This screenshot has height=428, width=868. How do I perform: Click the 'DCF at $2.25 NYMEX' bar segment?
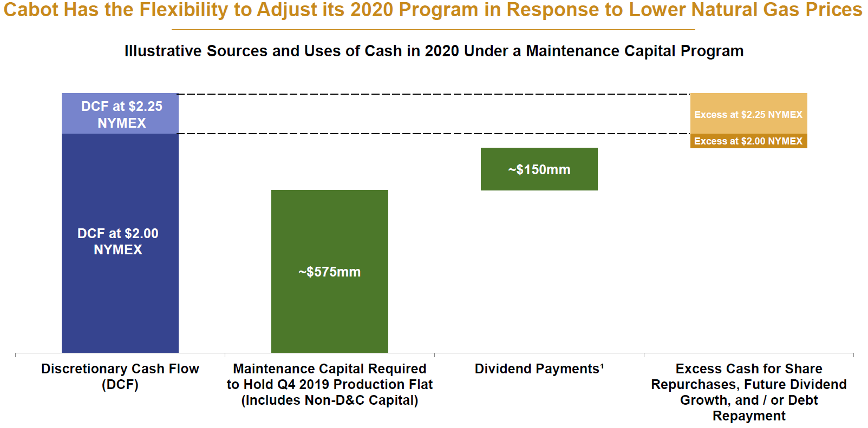pyautogui.click(x=120, y=114)
